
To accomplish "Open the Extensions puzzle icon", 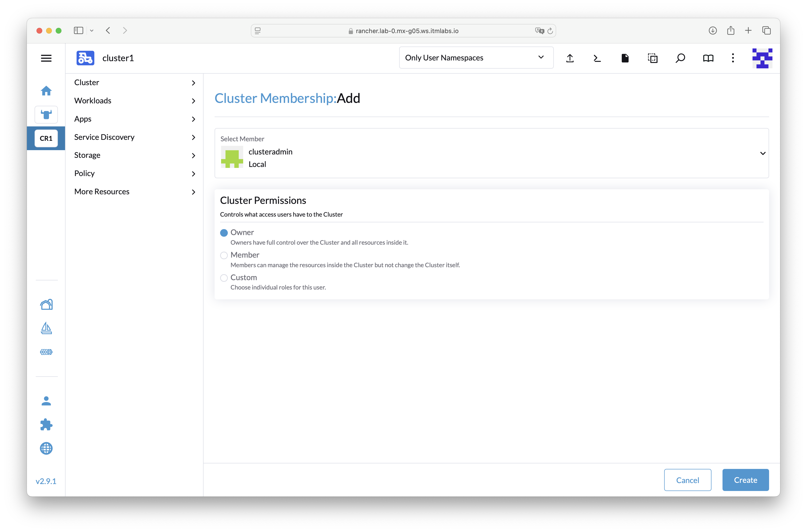I will 47,425.
